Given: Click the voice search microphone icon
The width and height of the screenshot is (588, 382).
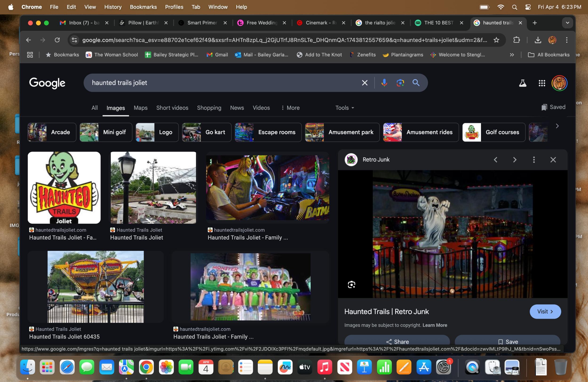Looking at the screenshot, I should [384, 83].
